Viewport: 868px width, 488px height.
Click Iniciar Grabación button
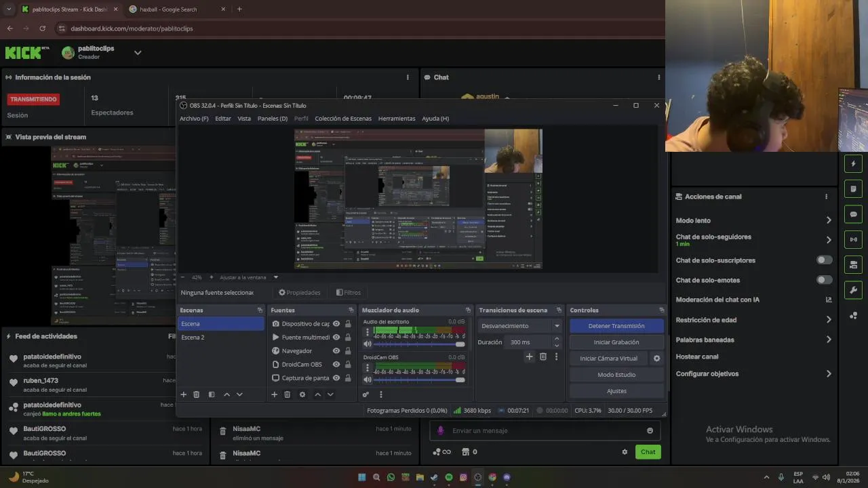click(616, 342)
